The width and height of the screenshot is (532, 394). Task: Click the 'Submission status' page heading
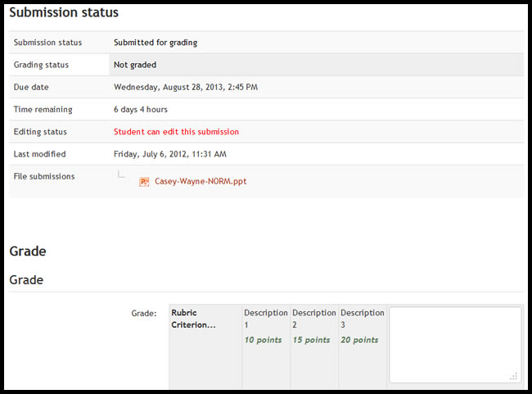[64, 12]
